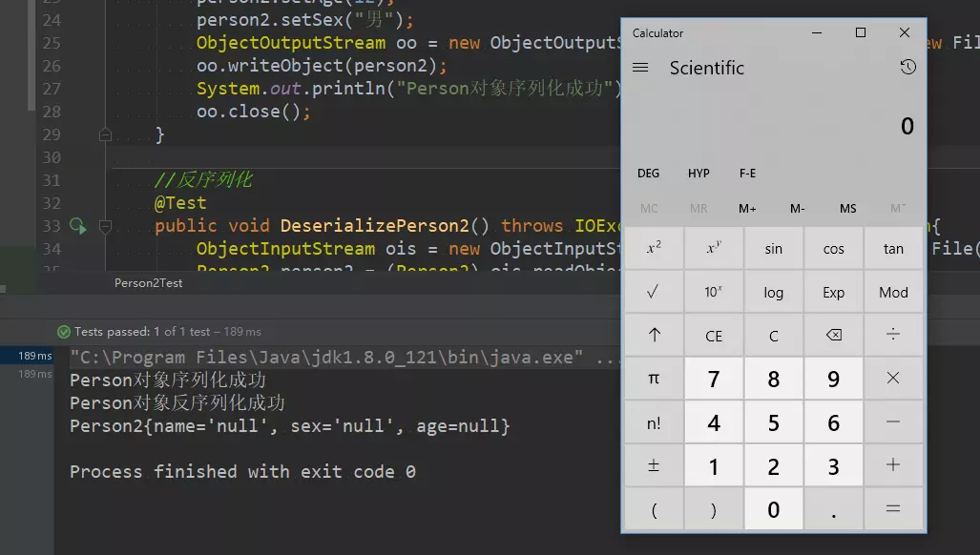
Task: Select the second 189 ms test result row
Action: (x=27, y=373)
